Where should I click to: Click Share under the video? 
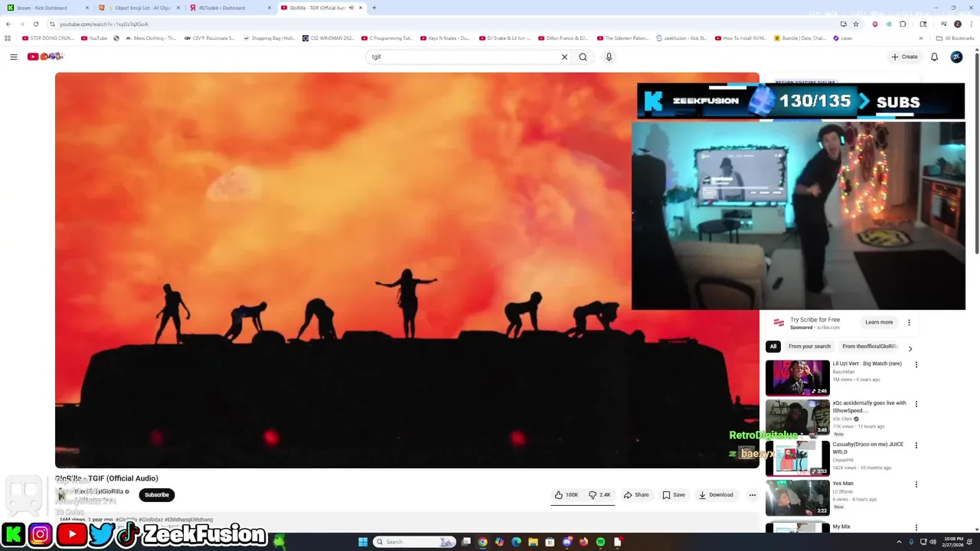pos(636,495)
